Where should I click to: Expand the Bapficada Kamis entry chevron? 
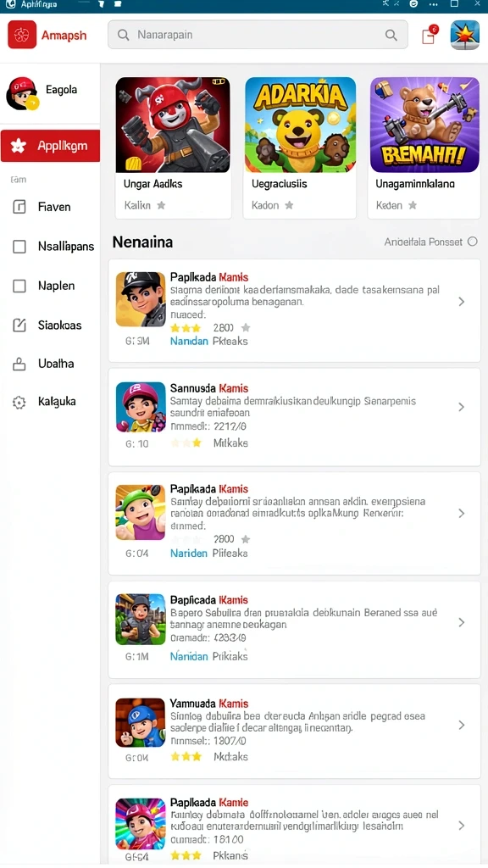(462, 623)
